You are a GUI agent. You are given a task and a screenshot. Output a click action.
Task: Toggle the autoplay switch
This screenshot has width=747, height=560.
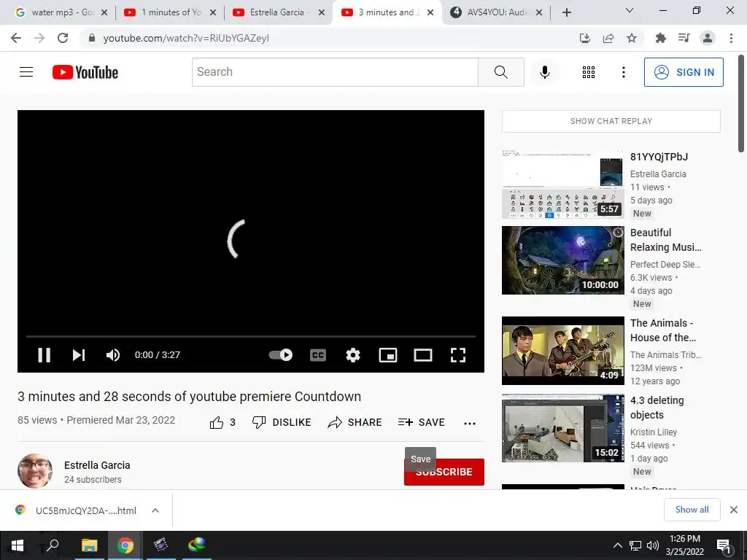[281, 355]
